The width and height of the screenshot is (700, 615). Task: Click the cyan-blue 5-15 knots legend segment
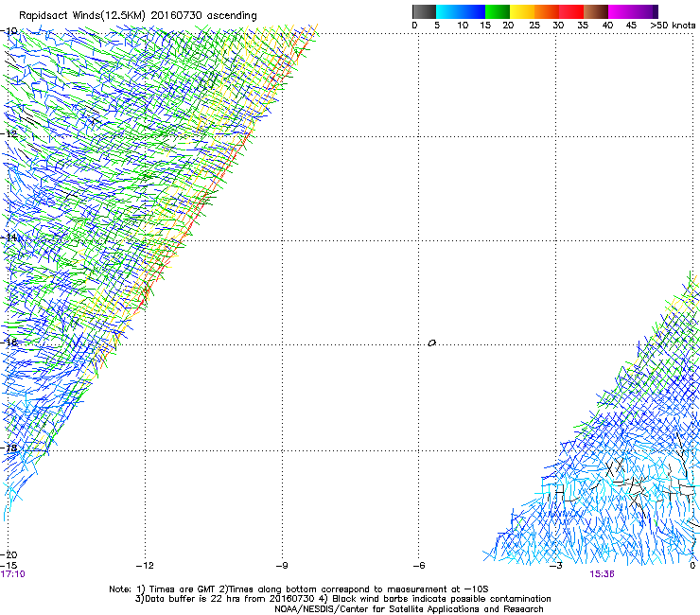click(x=461, y=11)
